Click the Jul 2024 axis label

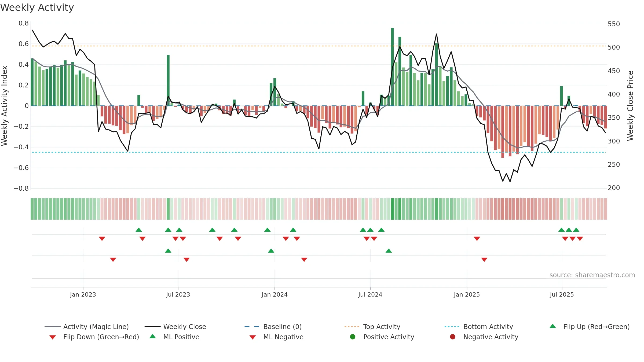[370, 294]
